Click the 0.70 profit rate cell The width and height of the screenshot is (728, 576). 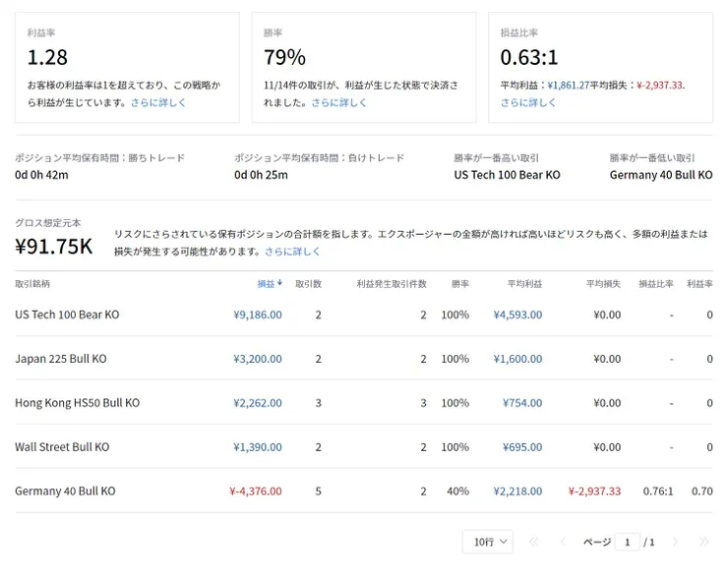[702, 491]
